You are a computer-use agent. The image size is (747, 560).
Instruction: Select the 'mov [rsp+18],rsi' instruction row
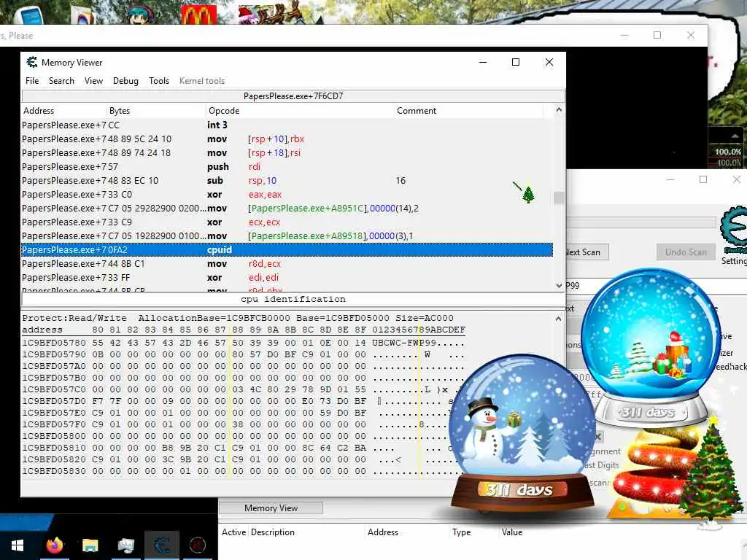[287, 152]
